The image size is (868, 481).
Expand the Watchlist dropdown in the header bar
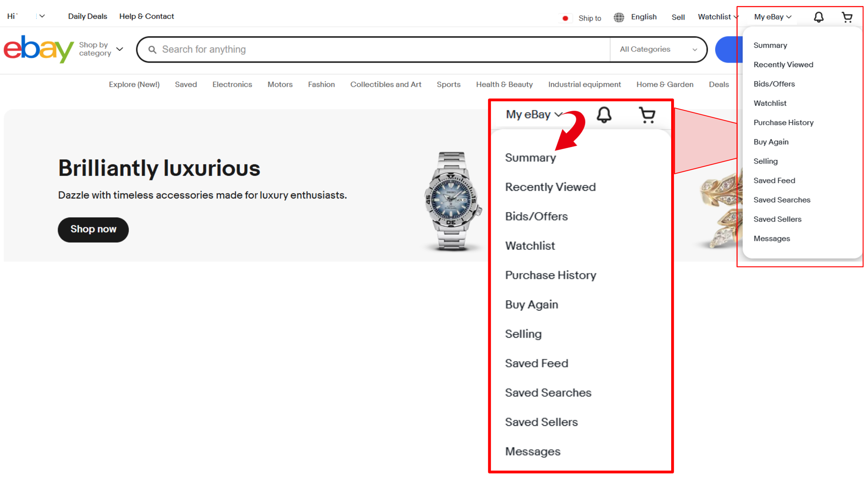click(718, 17)
